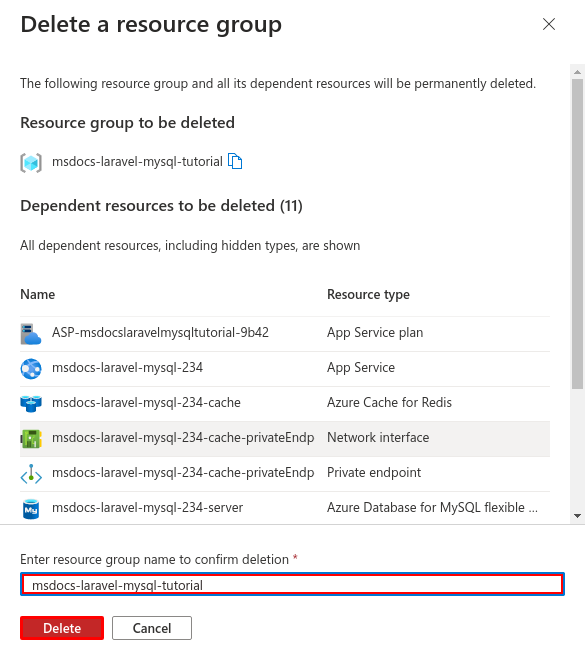Close the Delete a resource group dialog

point(549,24)
